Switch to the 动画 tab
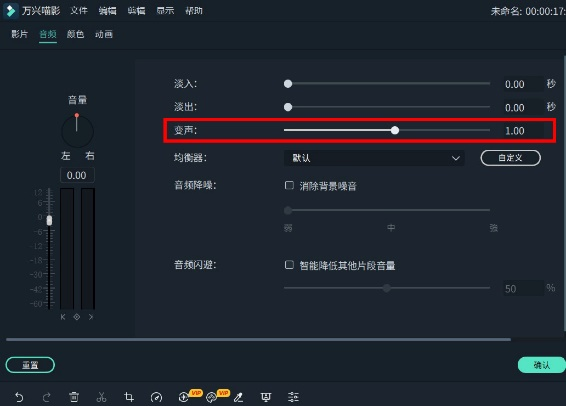Screen dimensions: 566x406 104,34
